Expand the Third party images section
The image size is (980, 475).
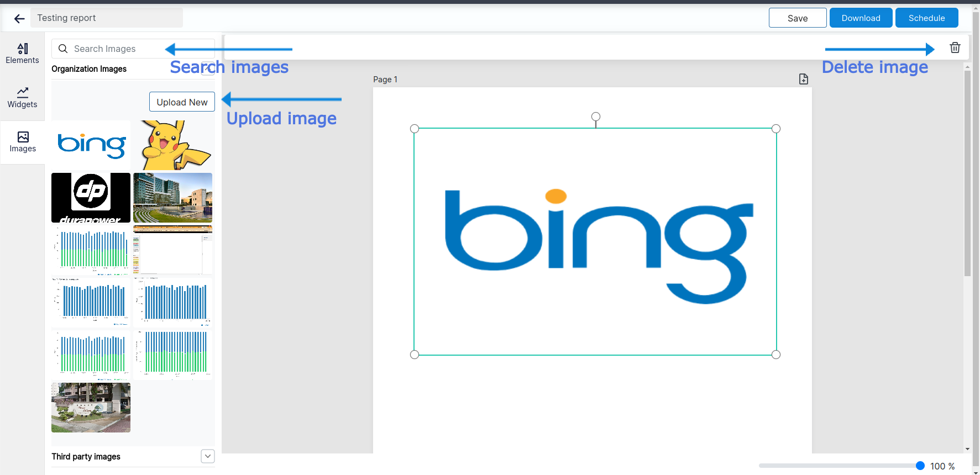[208, 456]
